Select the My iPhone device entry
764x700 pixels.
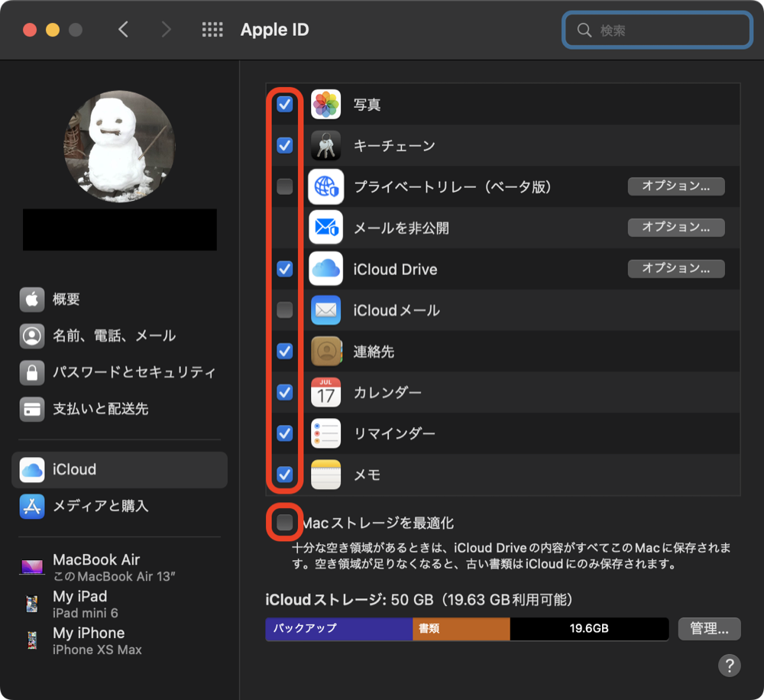pos(119,640)
